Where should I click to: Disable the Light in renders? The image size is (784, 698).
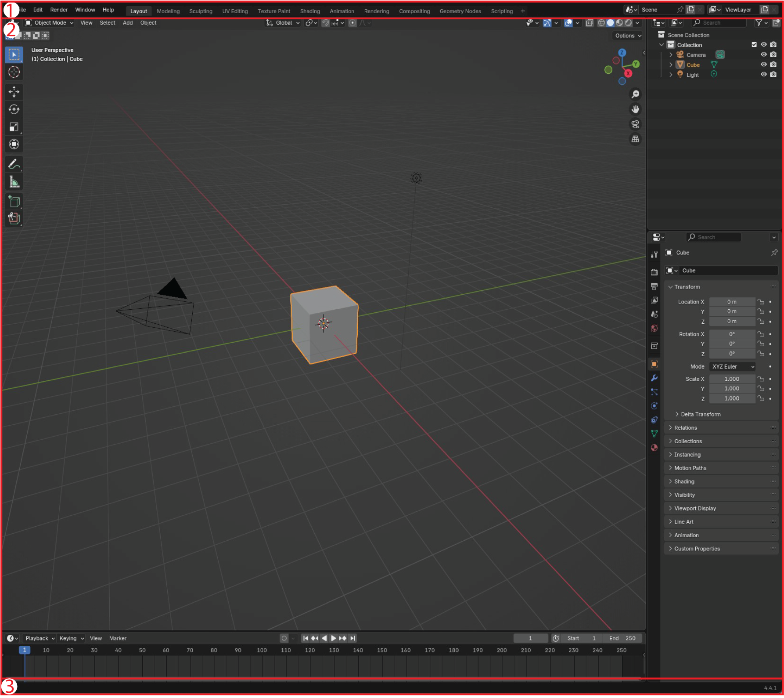tap(773, 75)
